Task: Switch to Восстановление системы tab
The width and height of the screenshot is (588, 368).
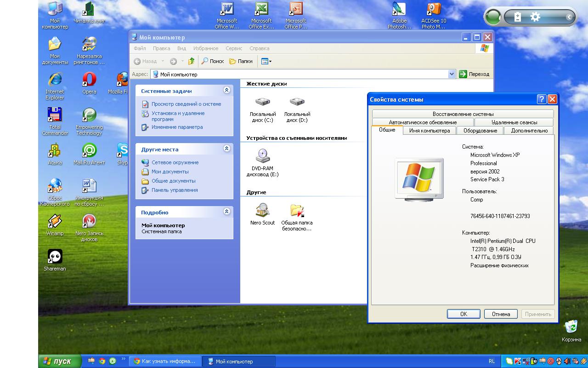Action: [x=463, y=114]
